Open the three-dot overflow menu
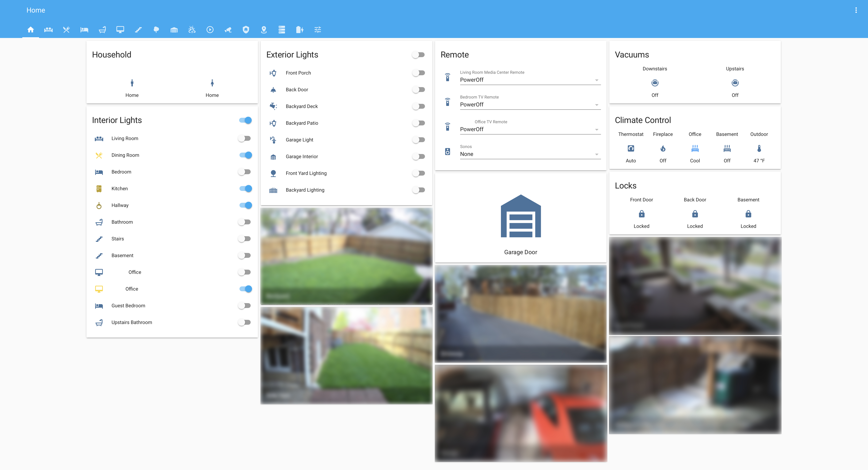The width and height of the screenshot is (868, 470). click(856, 10)
